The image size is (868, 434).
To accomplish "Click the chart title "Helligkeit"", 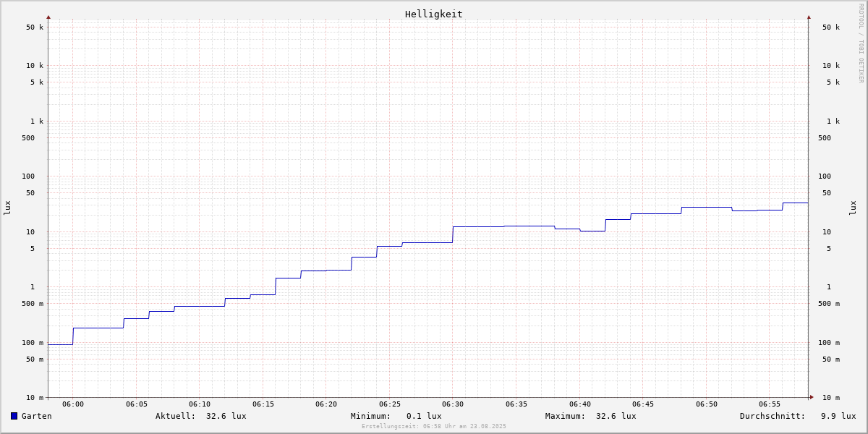I will coord(434,14).
